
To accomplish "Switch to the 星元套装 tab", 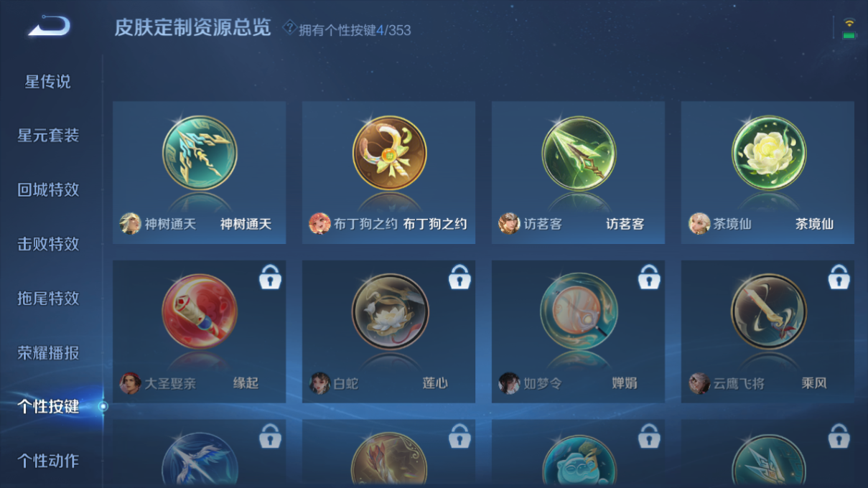I will click(x=48, y=136).
